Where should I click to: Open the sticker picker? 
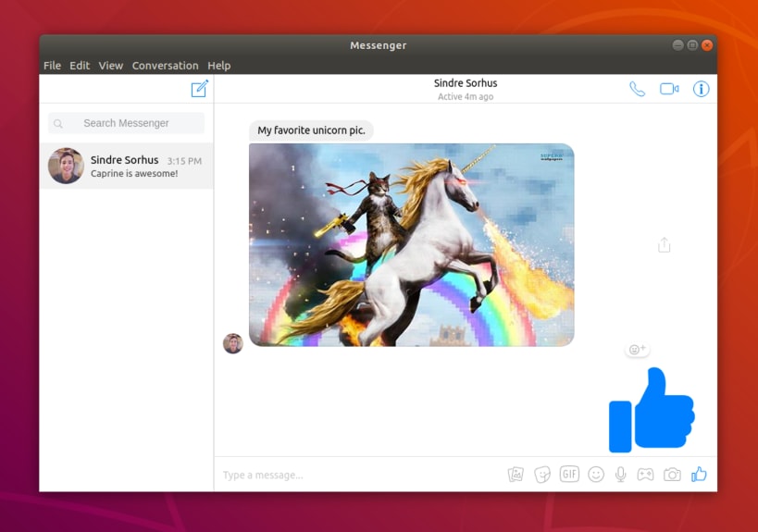[542, 475]
